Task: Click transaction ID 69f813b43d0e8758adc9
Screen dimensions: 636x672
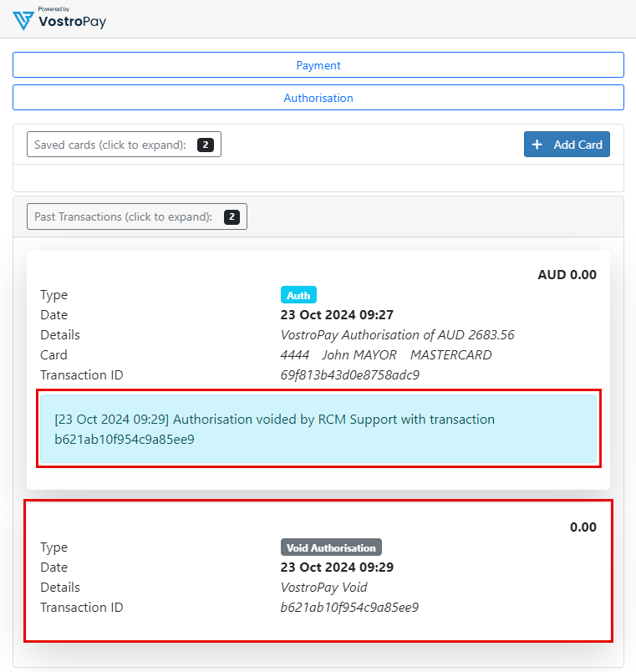Action: click(349, 375)
